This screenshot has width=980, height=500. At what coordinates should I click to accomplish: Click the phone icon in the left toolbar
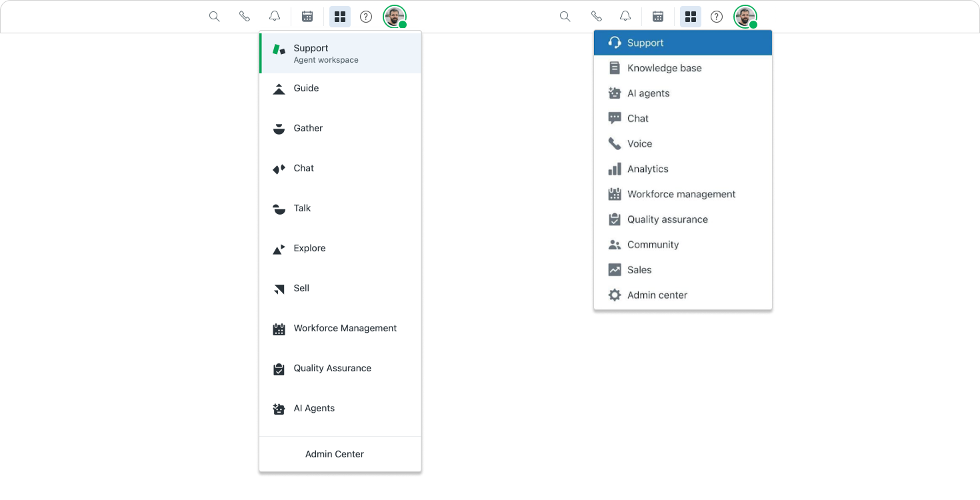[x=245, y=17]
